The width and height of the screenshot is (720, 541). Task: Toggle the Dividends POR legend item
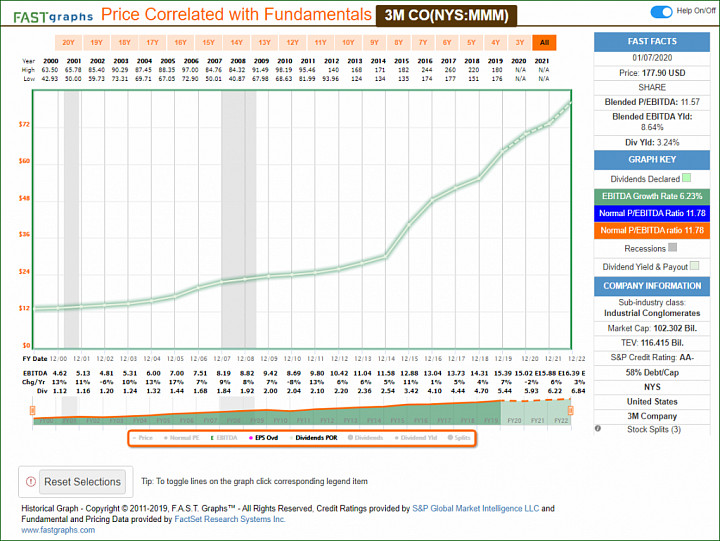click(x=314, y=438)
